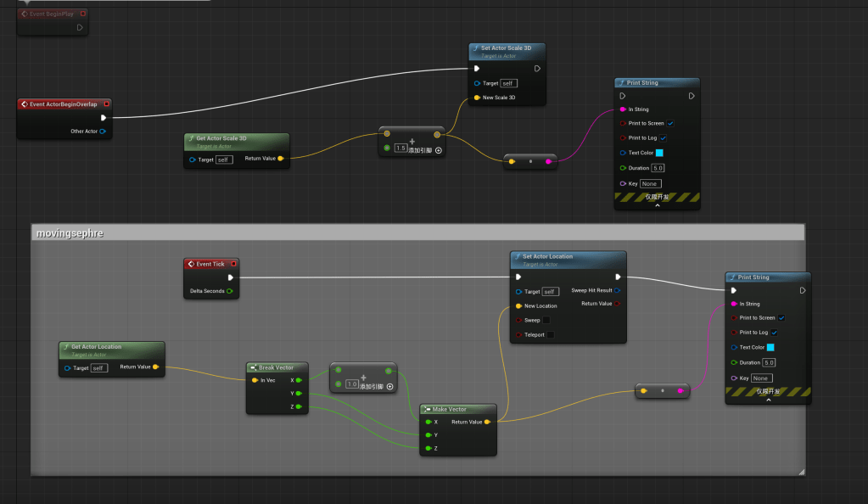
Task: Add a pin on the 1.0 add node
Action: point(389,386)
